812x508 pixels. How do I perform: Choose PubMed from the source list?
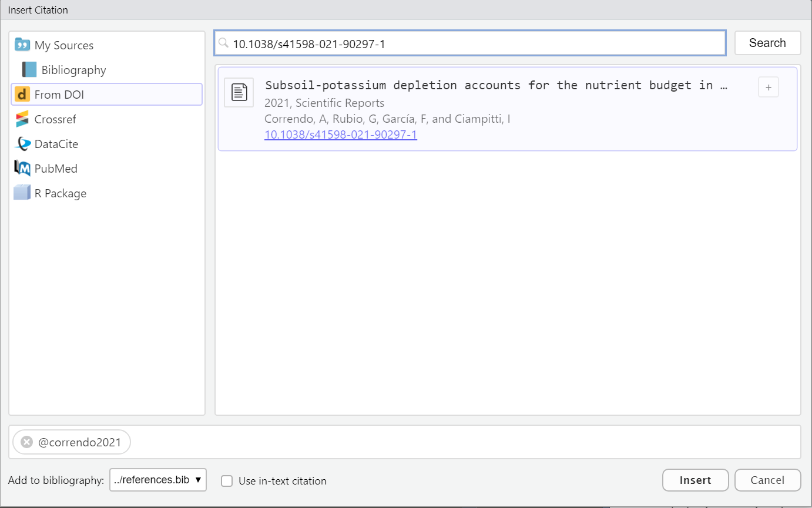coord(56,169)
